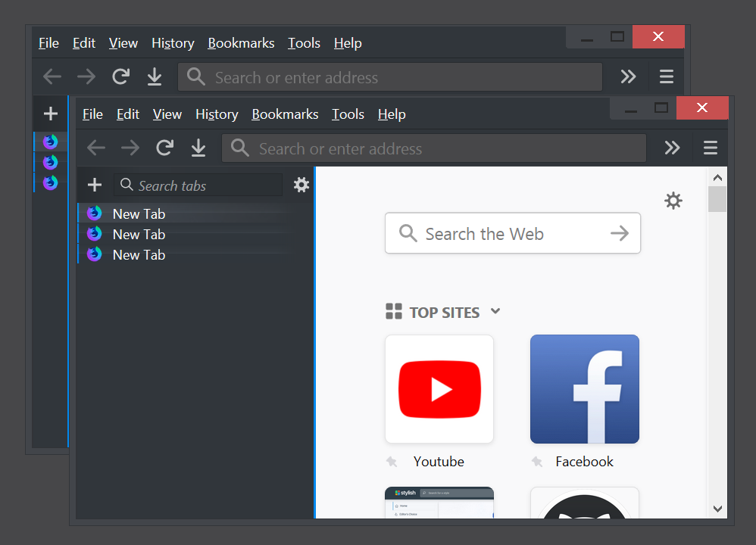Reload page in the front window toolbar
The width and height of the screenshot is (756, 545).
point(164,148)
